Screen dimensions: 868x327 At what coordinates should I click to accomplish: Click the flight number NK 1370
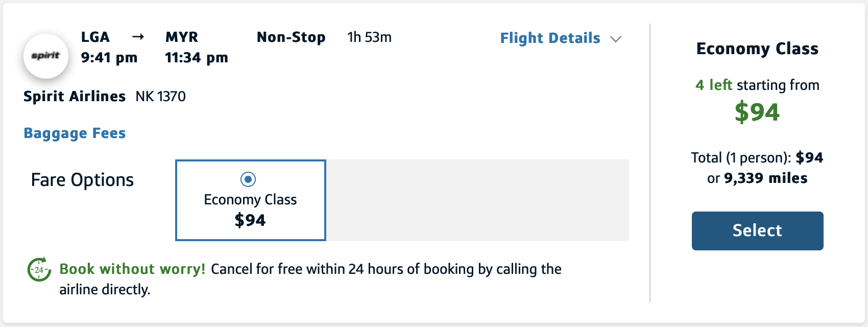(x=161, y=96)
